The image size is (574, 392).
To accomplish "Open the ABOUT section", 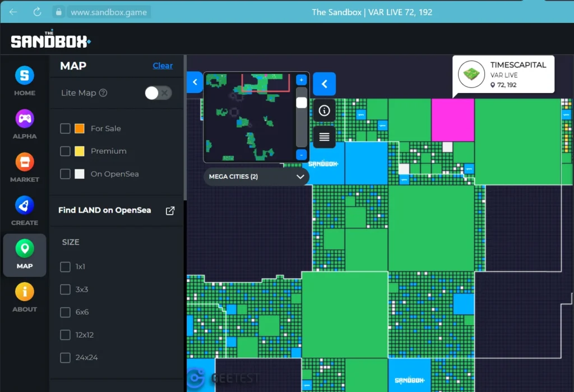I will click(x=25, y=297).
